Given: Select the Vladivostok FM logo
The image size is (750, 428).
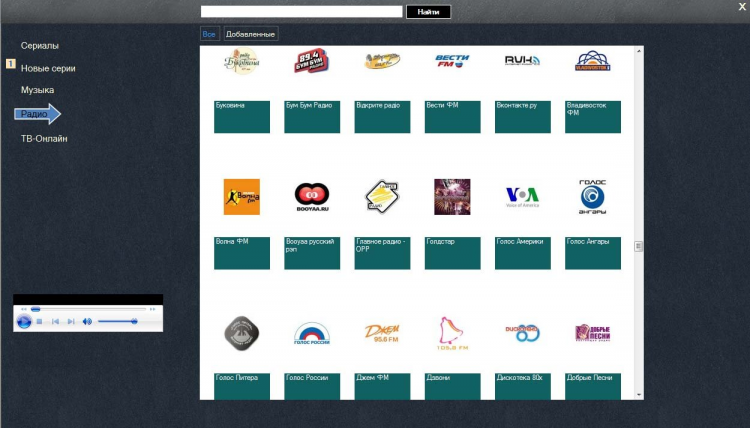Looking at the screenshot, I should pos(593,61).
